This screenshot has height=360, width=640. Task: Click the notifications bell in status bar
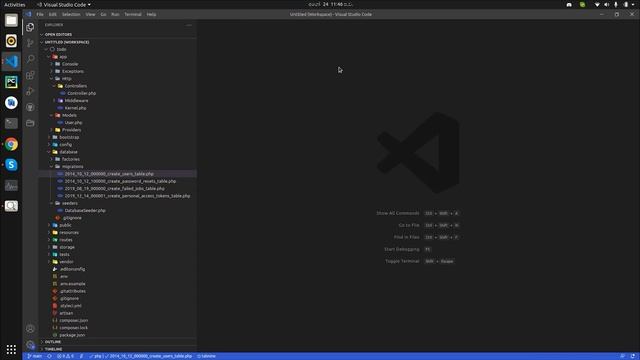click(x=633, y=356)
